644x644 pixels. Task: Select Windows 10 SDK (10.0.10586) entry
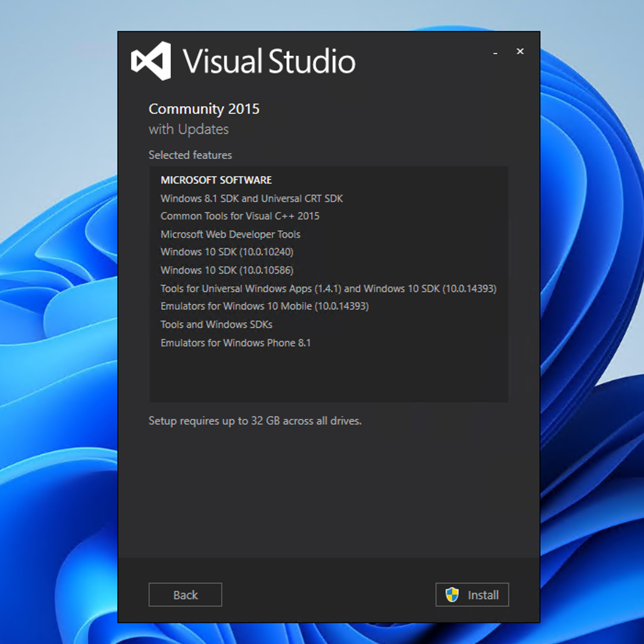(227, 270)
